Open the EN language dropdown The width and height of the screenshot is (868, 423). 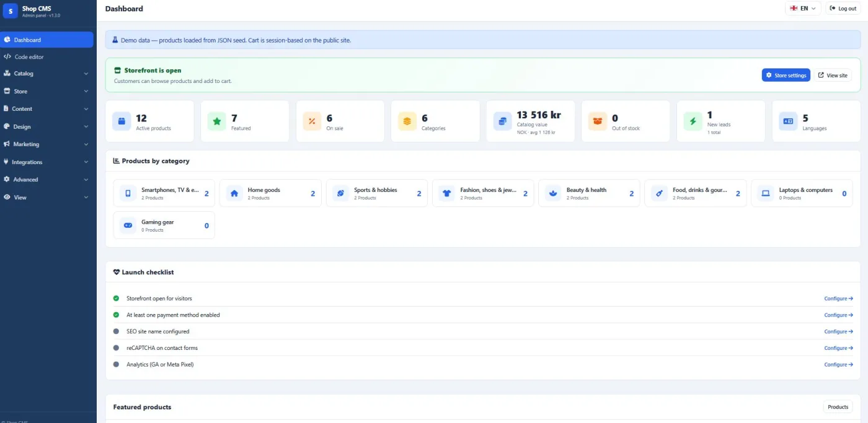(803, 9)
